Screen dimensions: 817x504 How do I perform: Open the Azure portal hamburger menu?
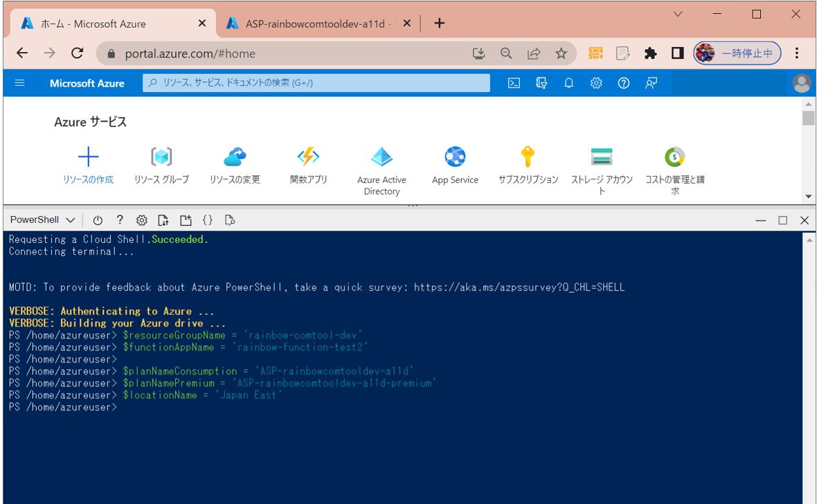tap(20, 83)
